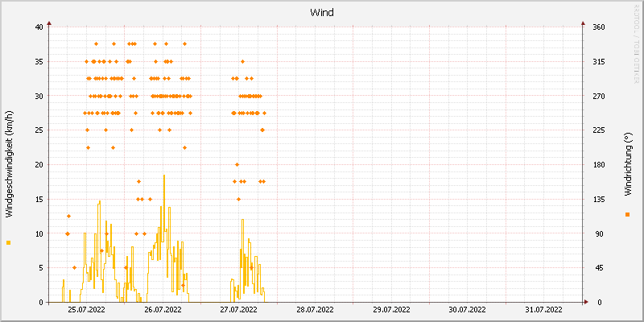
Task: Select the 25.07.2022 date label
Action: [87, 309]
